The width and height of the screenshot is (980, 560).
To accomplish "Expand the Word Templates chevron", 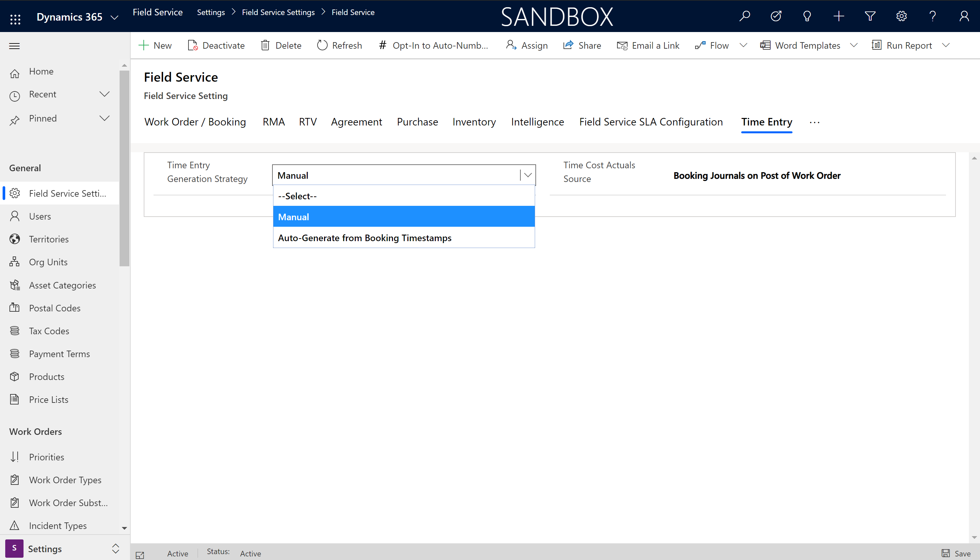I will click(854, 45).
